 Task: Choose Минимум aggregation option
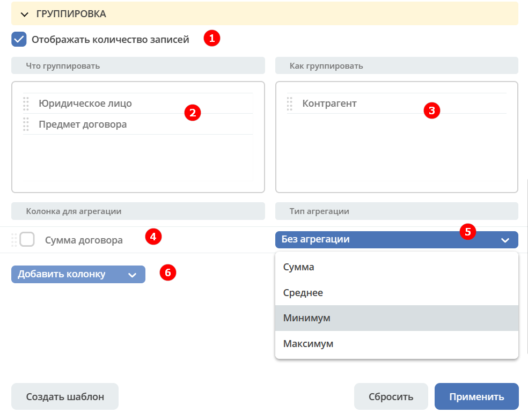[397, 318]
